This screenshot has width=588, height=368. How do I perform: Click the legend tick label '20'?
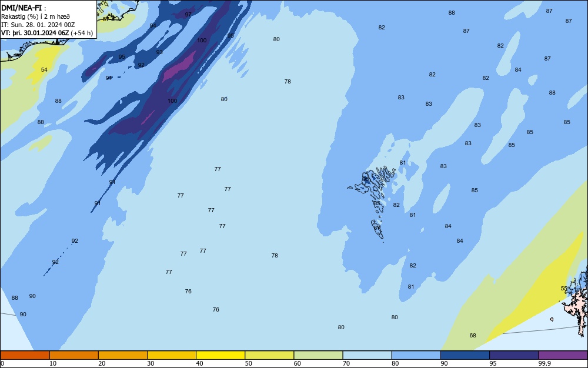tap(102, 363)
